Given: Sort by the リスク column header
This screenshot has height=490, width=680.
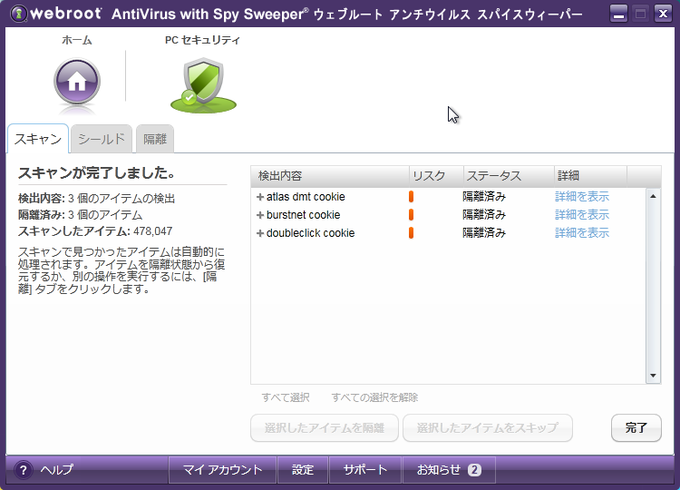Looking at the screenshot, I should [x=436, y=176].
